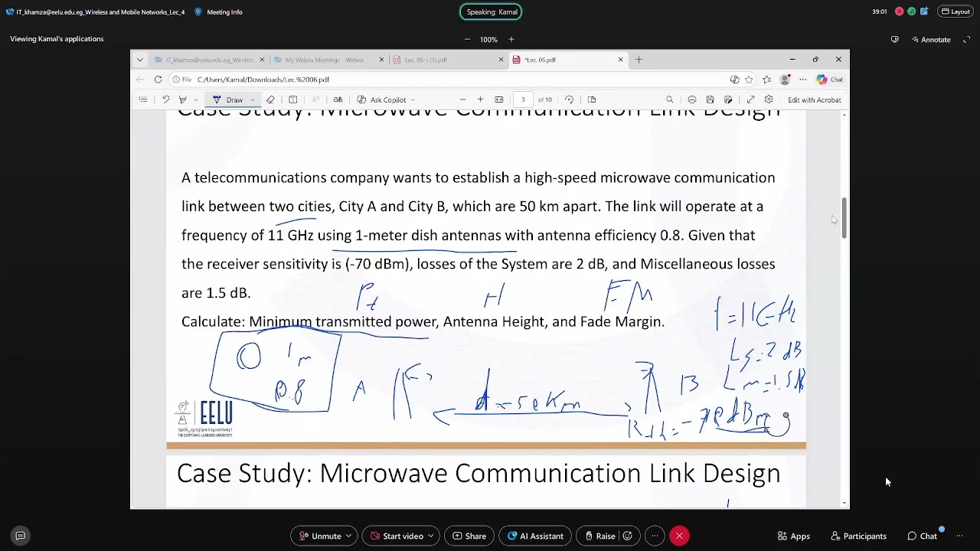Click the save as icon
Screen dimensions: 980x551
(728, 99)
